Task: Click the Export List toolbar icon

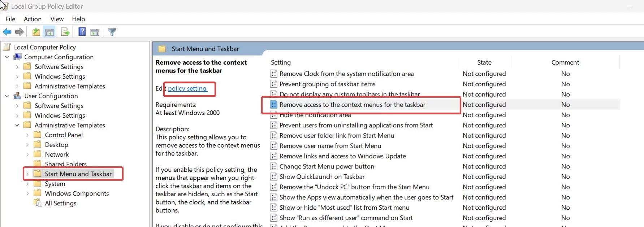Action: (65, 32)
